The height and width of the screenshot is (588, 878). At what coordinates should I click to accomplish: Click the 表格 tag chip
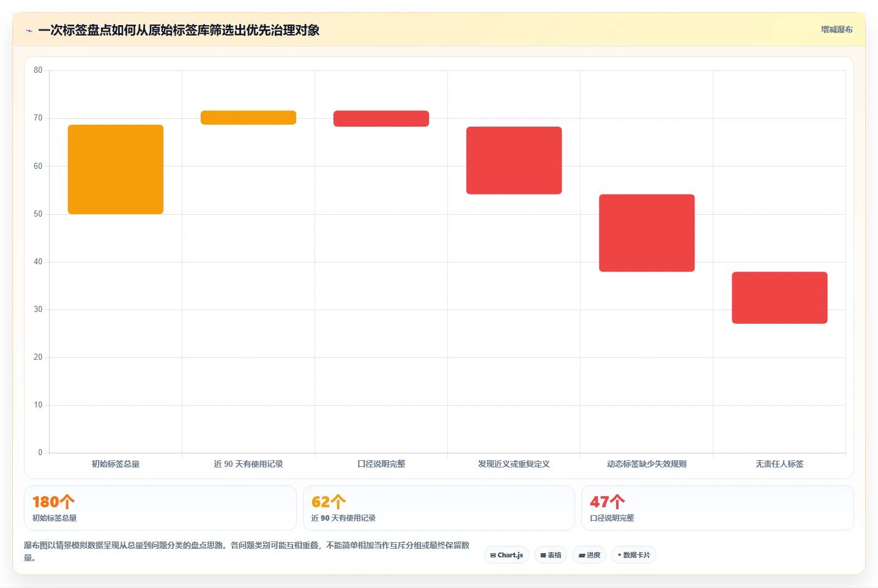tap(551, 555)
